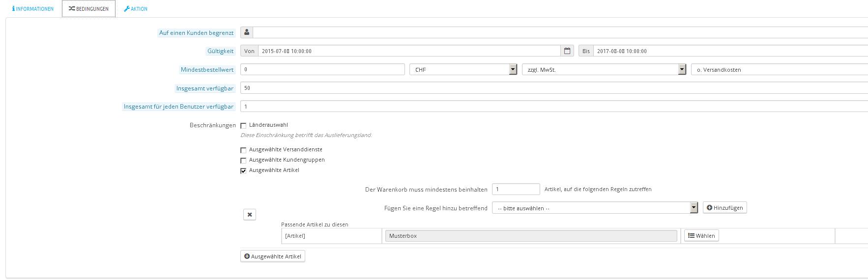Viewport: 868px width, 280px height.
Task: Click the Mindestbestellwert label
Action: [x=207, y=70]
